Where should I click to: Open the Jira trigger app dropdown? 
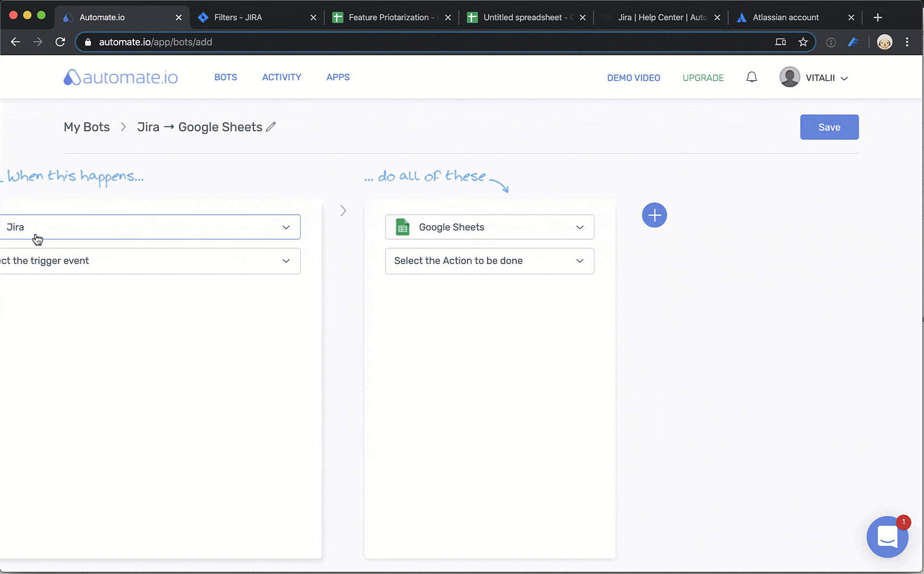click(150, 227)
